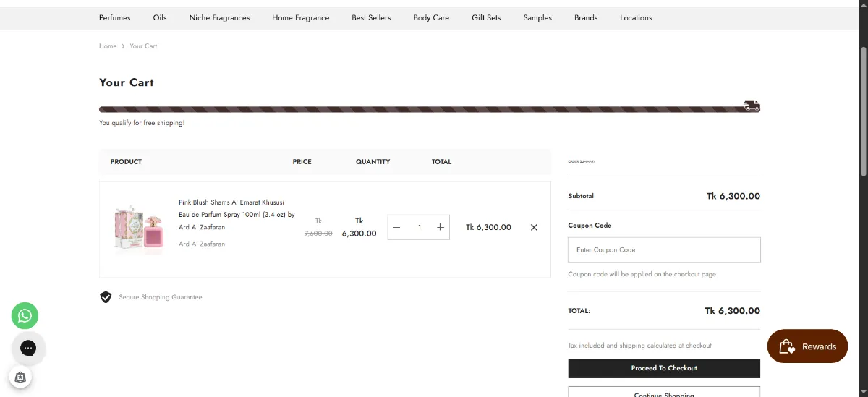Click the quantity value field showing 1

pos(419,227)
